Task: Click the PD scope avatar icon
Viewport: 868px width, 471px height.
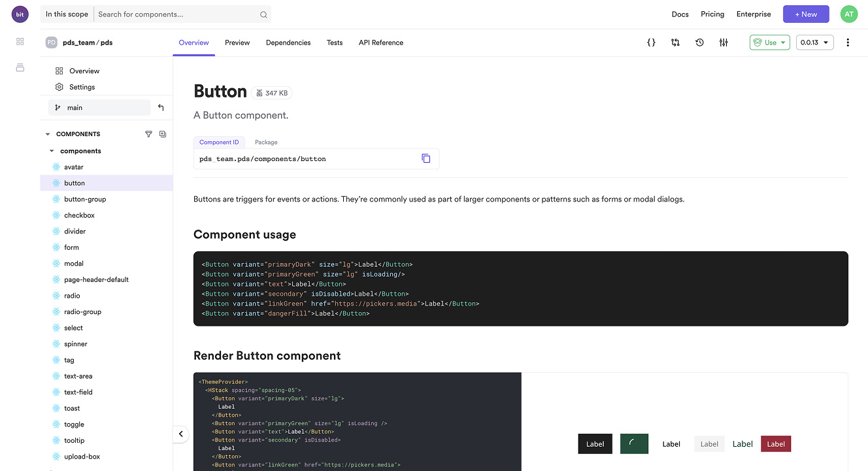Action: (51, 43)
